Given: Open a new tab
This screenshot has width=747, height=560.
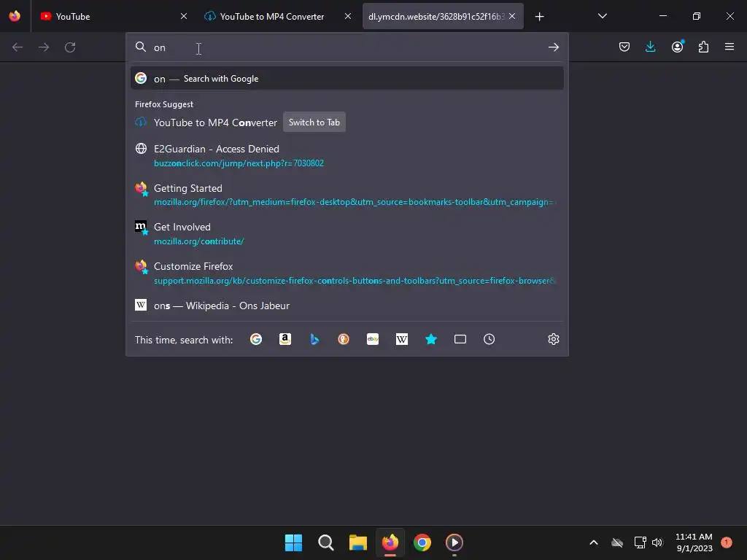Looking at the screenshot, I should click(x=539, y=17).
